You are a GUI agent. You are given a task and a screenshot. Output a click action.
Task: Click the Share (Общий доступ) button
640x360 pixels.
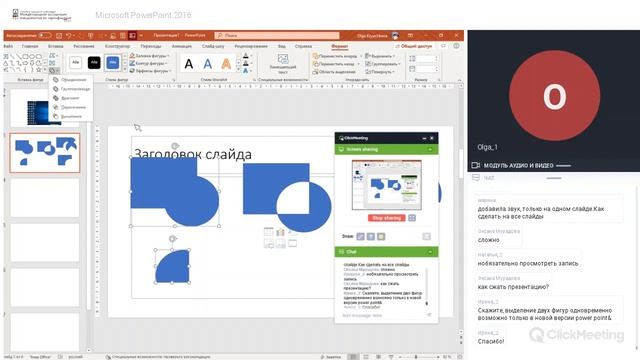click(x=414, y=46)
